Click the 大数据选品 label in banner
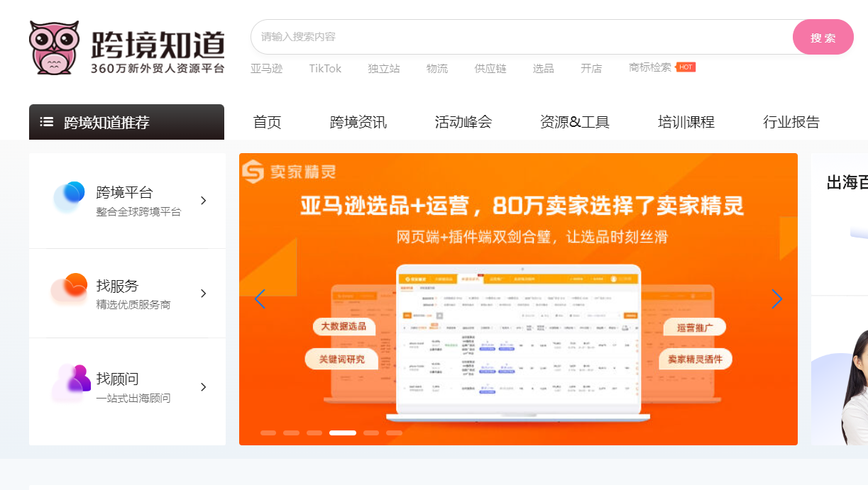868x490 pixels. pyautogui.click(x=344, y=326)
